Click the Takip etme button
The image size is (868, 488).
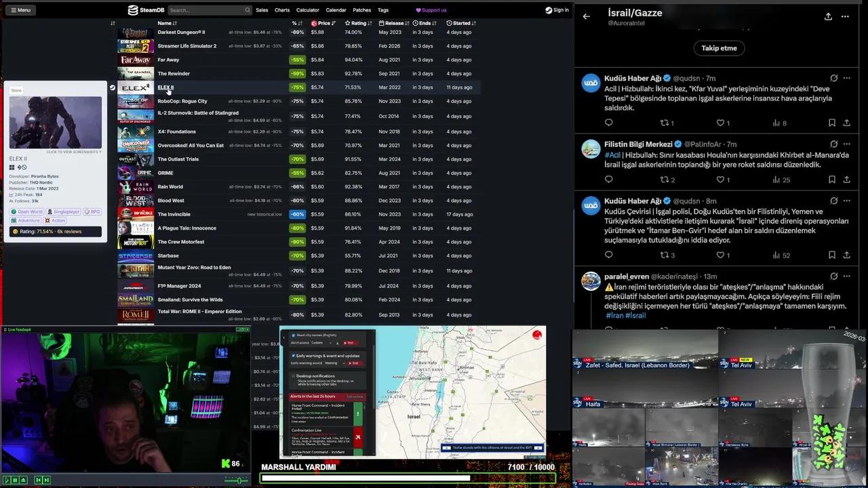719,48
